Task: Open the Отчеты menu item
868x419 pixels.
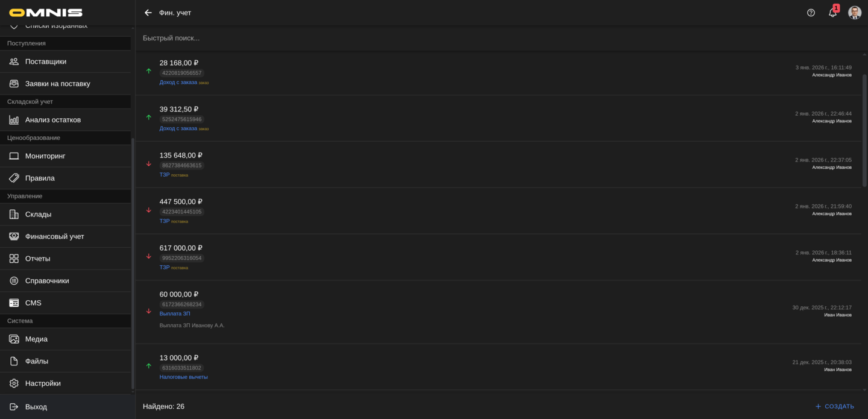Action: [37, 259]
